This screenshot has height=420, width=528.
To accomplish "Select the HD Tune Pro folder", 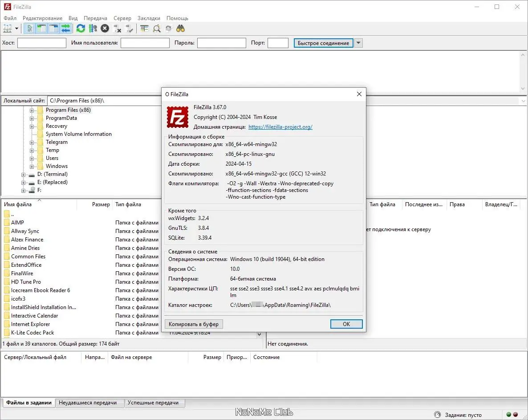I will click(x=26, y=282).
